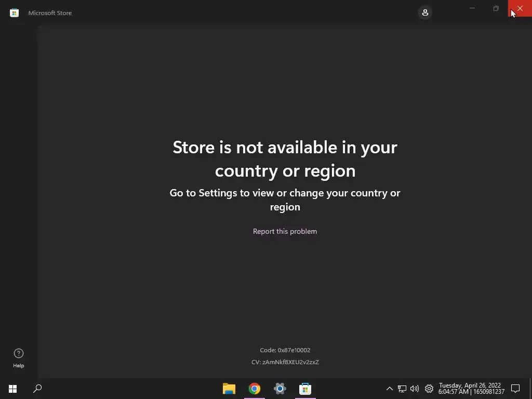Close the Microsoft Store window
The height and width of the screenshot is (399, 532).
pyautogui.click(x=520, y=8)
